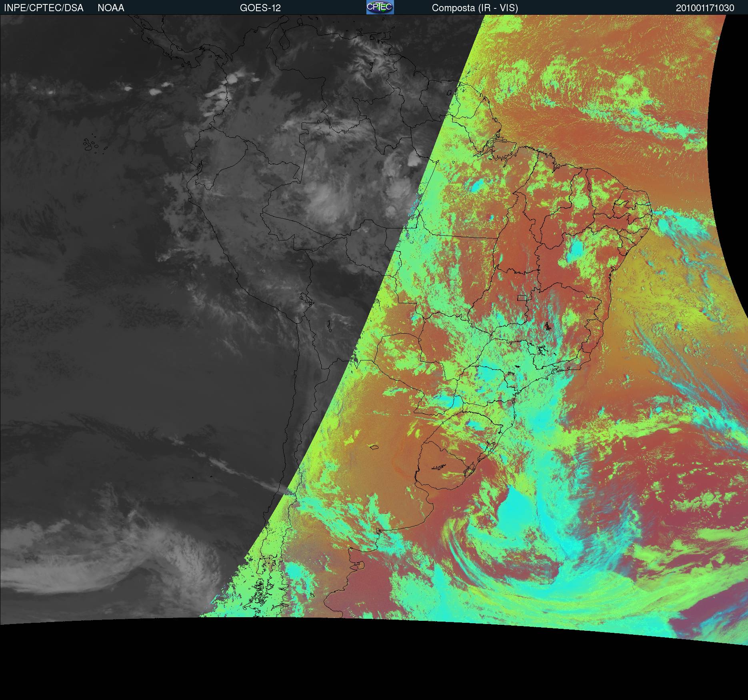
Task: Select the INPE/CPTEC/DSA header text
Action: coord(44,8)
